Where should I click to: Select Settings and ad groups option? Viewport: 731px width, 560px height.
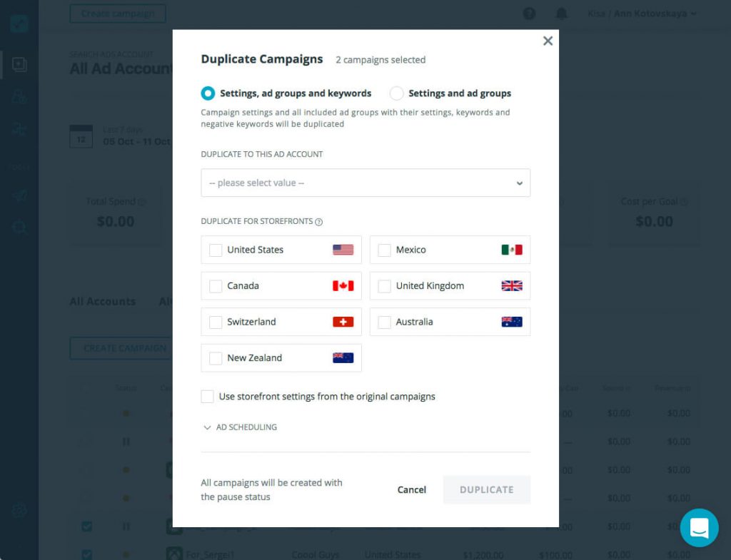coord(396,93)
